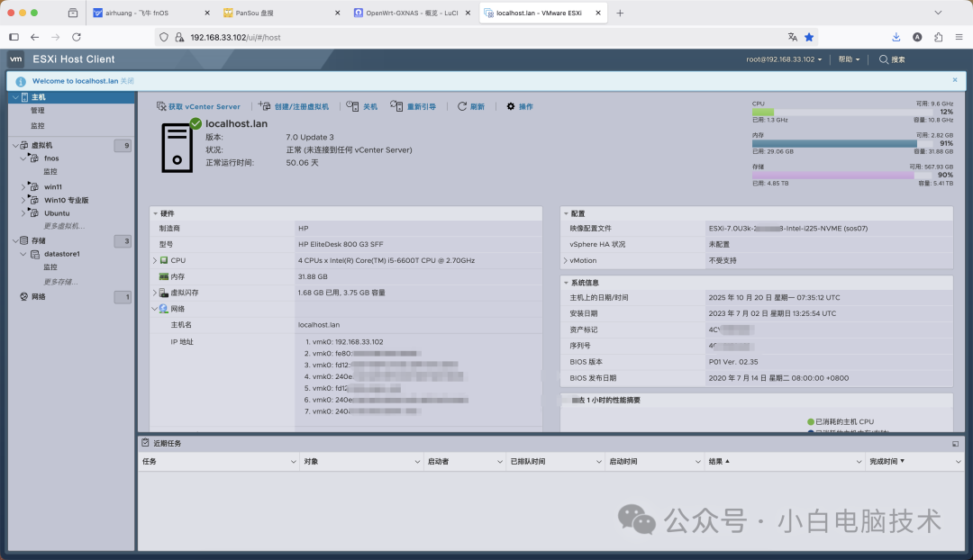Select 主机 host in navigator
This screenshot has width=973, height=560.
click(39, 97)
